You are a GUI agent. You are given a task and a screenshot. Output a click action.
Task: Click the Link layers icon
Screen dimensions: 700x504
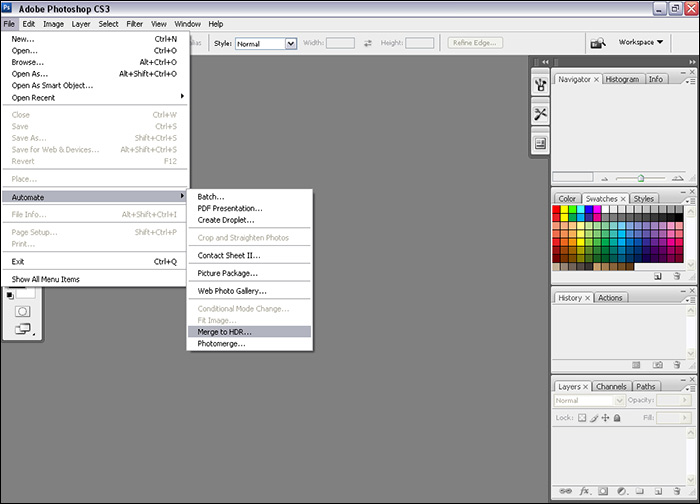click(566, 491)
